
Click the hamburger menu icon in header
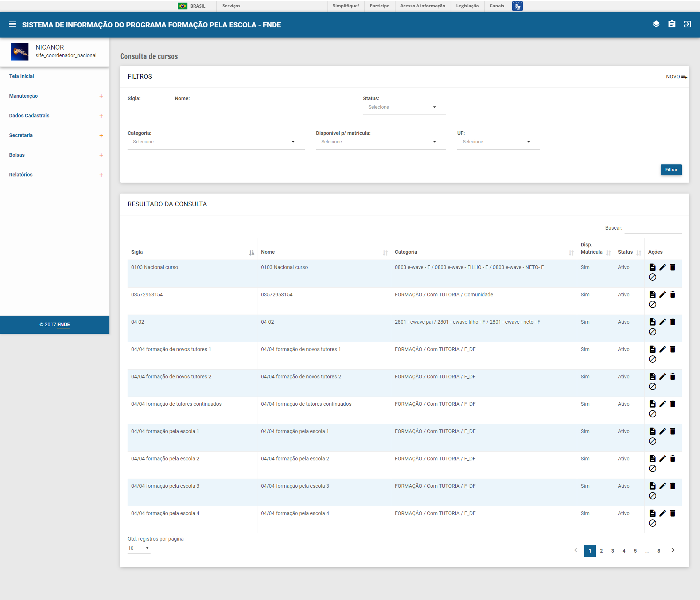point(12,24)
